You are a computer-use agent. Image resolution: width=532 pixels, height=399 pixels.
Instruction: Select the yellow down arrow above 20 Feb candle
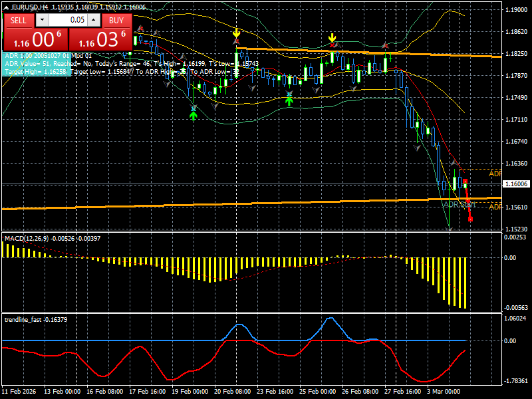237,33
